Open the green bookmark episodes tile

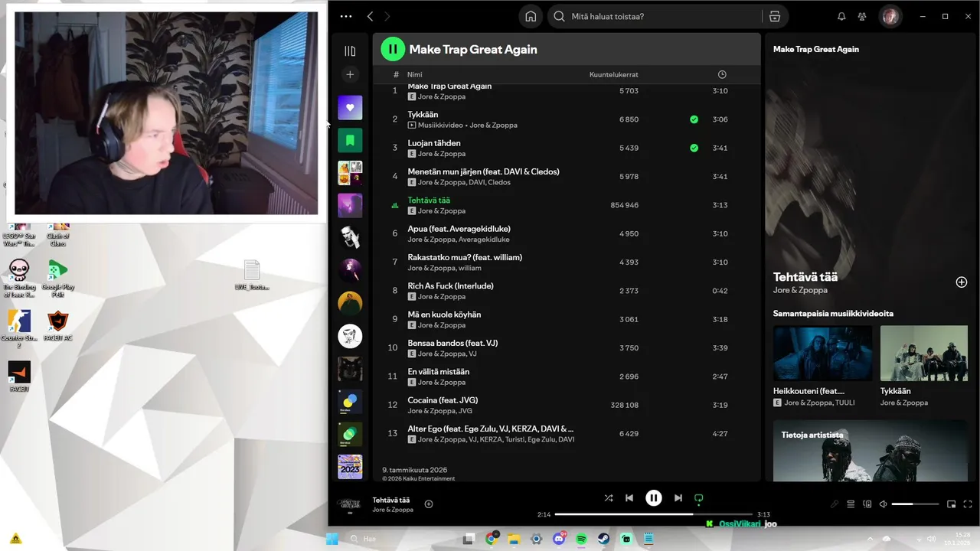point(350,140)
